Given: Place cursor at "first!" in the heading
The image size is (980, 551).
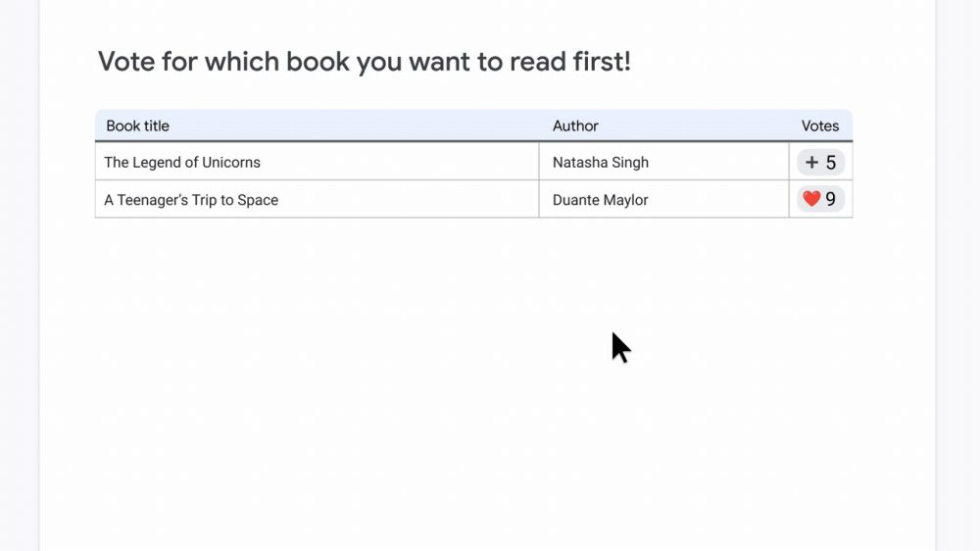Looking at the screenshot, I should (x=599, y=62).
